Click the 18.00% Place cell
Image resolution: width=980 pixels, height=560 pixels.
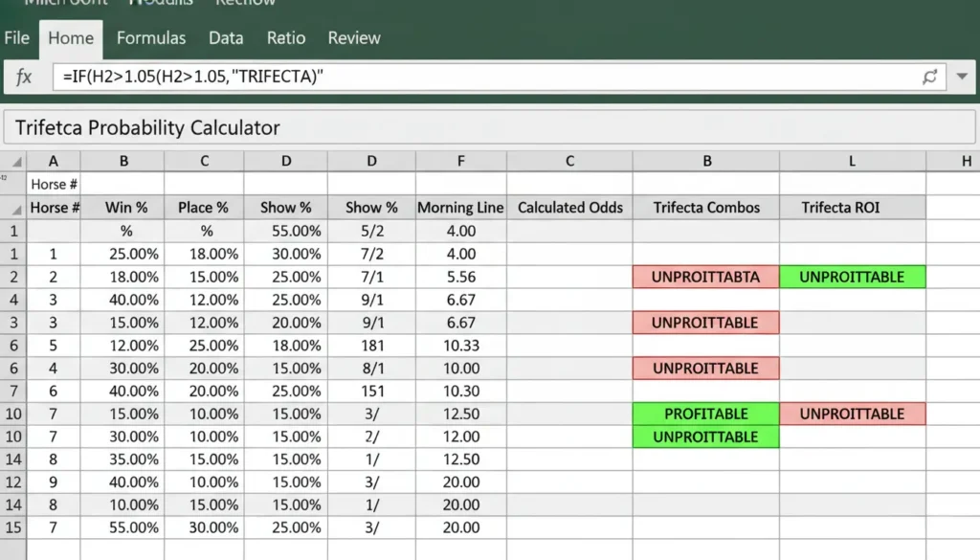(204, 254)
